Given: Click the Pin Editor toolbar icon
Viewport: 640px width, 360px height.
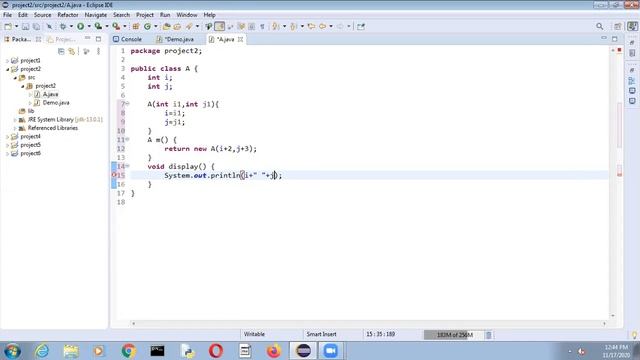Looking at the screenshot, I should [x=361, y=27].
